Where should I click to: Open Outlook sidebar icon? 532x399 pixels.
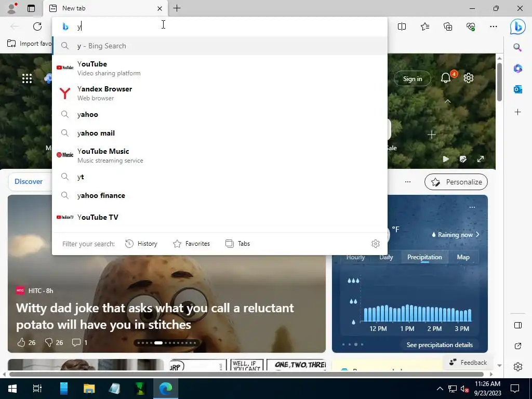pyautogui.click(x=517, y=89)
